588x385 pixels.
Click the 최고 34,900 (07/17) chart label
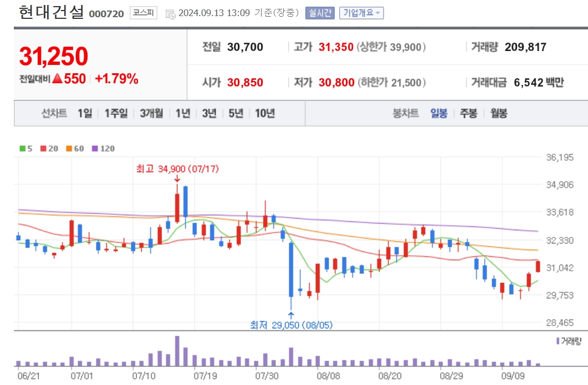(177, 169)
